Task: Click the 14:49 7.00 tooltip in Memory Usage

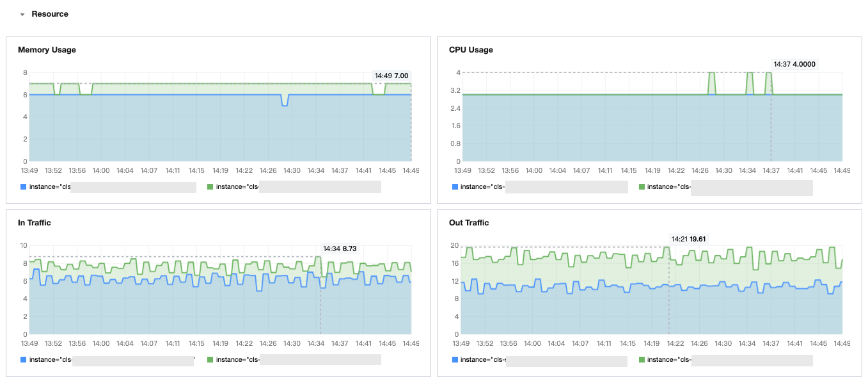Action: (391, 76)
